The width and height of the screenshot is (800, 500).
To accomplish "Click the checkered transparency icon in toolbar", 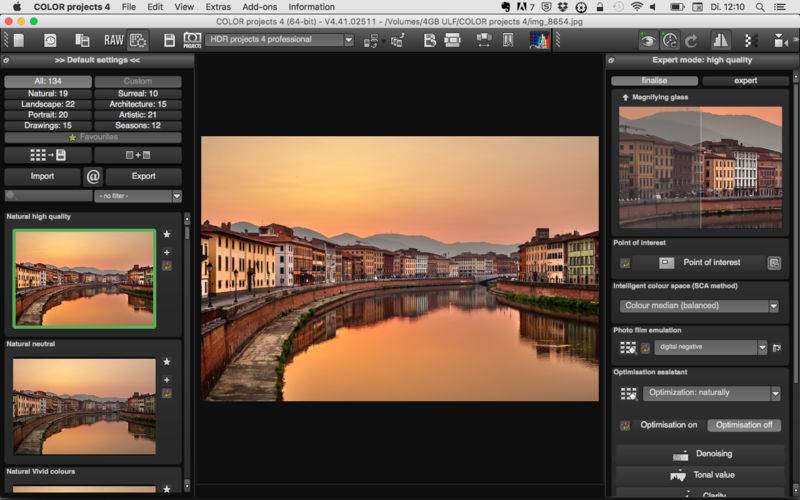I will tap(752, 41).
